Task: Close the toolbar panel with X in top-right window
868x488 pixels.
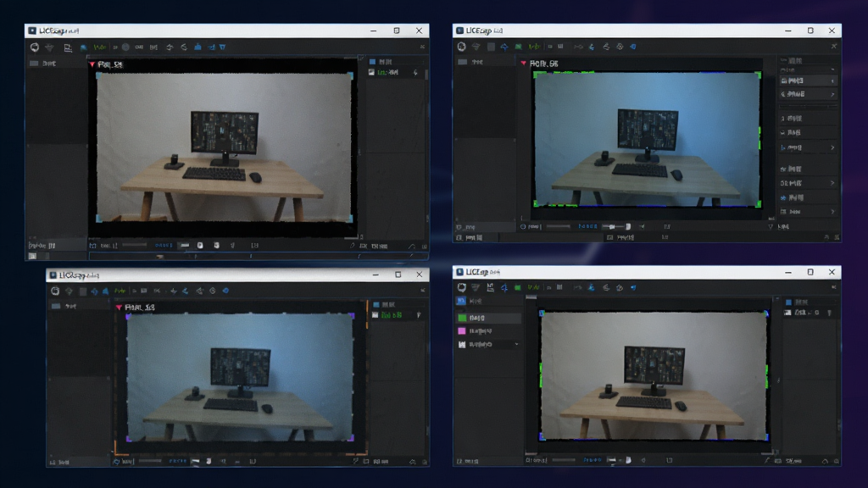Action: [834, 47]
